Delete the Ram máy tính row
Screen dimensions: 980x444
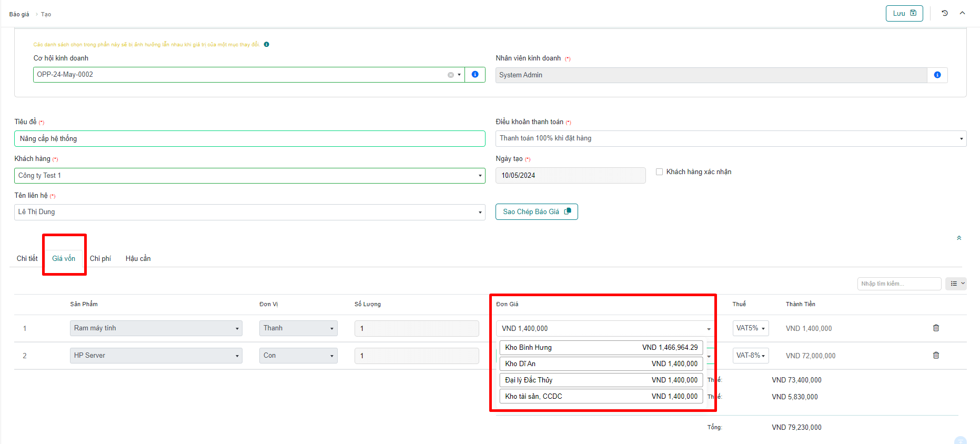point(936,328)
